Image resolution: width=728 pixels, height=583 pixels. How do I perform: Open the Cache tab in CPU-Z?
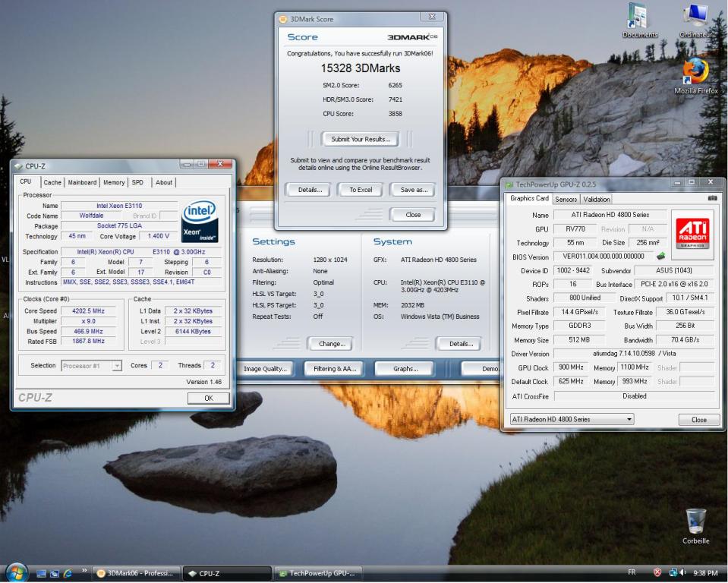point(52,182)
